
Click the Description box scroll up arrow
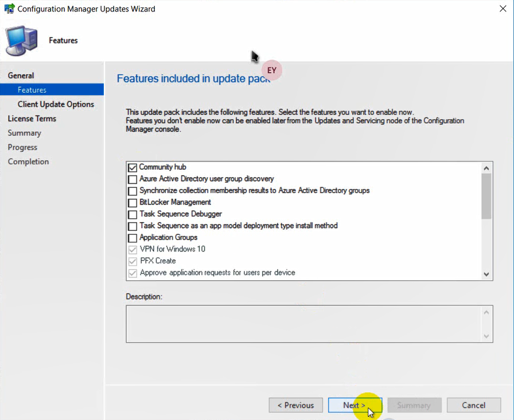pos(486,312)
